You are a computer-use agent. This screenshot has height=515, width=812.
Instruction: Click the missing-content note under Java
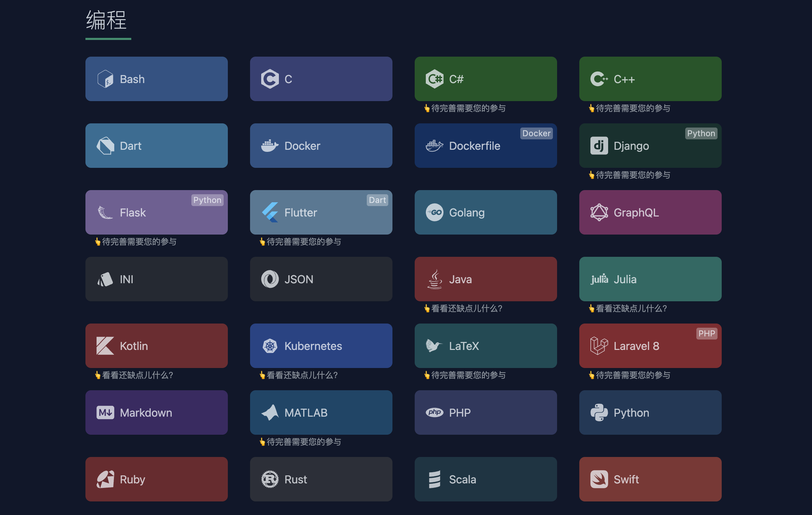[x=463, y=309]
